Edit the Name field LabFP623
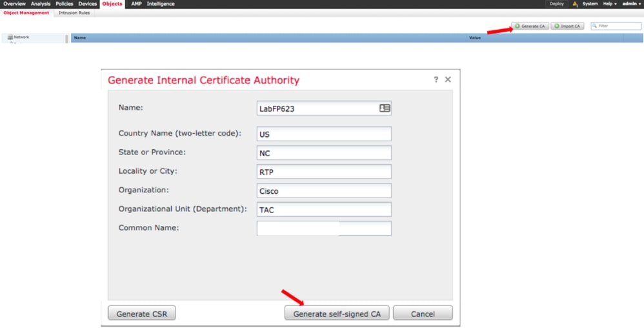 [324, 108]
